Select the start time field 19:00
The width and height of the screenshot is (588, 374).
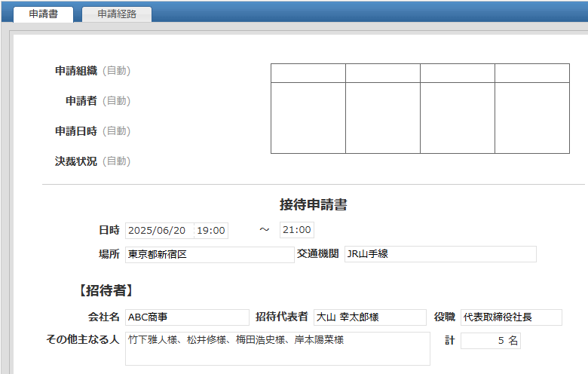(x=210, y=231)
